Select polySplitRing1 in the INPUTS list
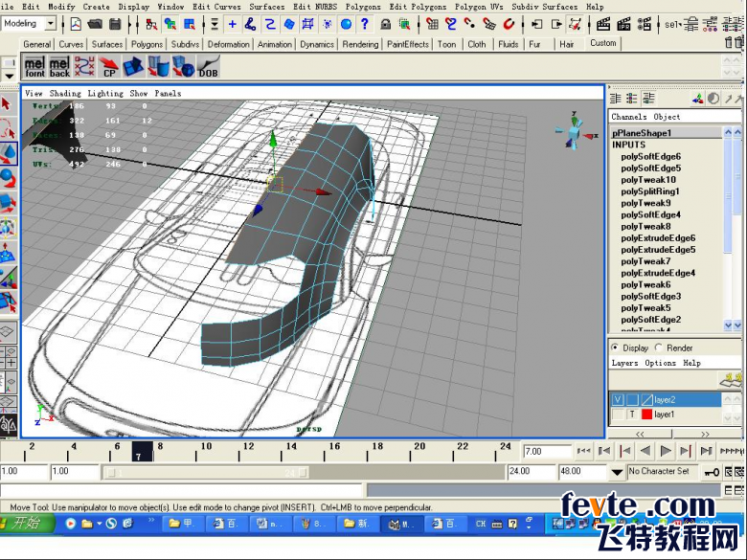 click(651, 191)
